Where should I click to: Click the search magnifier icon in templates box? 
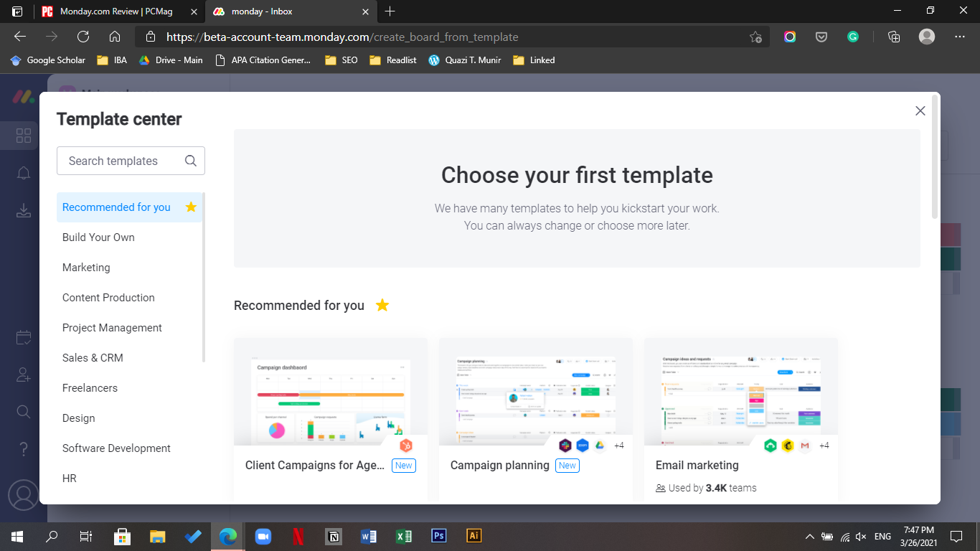190,161
